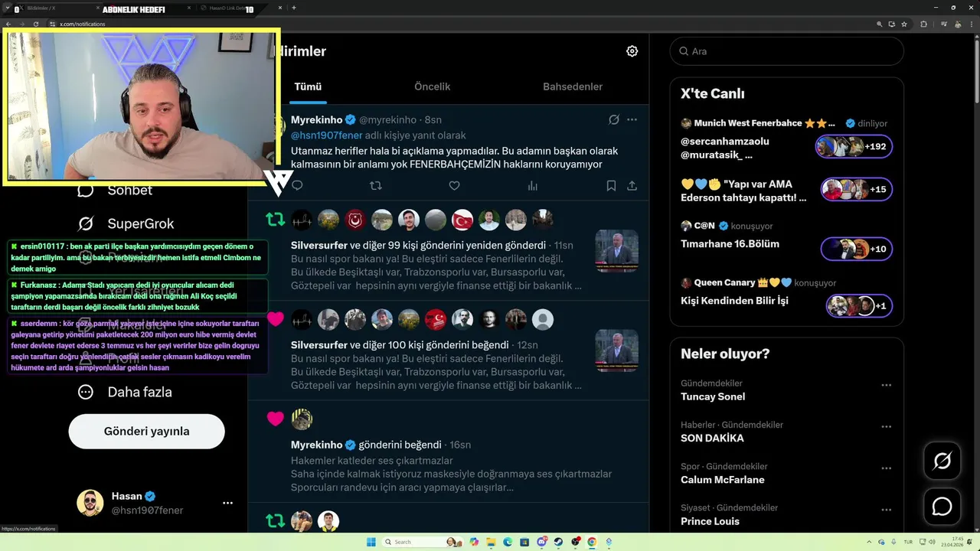Image resolution: width=980 pixels, height=551 pixels.
Task: Open account menu dots next to Hasan
Action: [x=227, y=503]
